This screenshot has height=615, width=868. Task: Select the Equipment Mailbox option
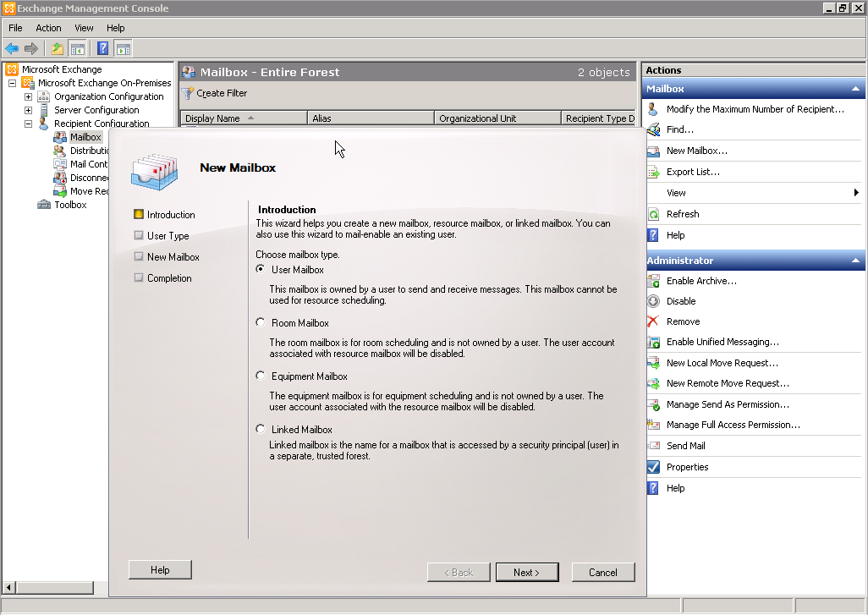click(261, 376)
